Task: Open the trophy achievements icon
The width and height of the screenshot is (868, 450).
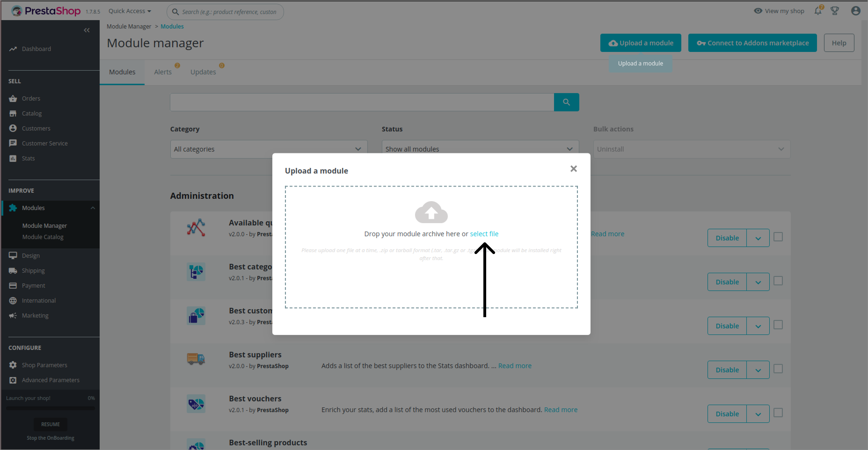Action: pos(835,11)
